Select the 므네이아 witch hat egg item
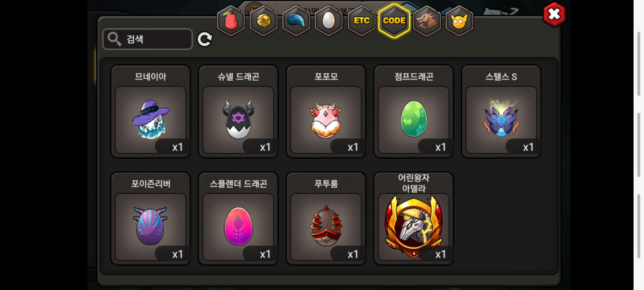Image resolution: width=644 pixels, height=290 pixels. point(151,111)
